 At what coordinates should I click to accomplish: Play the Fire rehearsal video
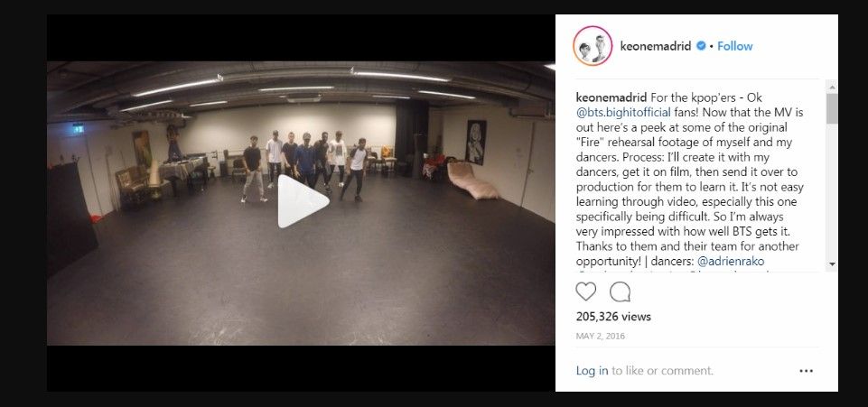coord(303,201)
